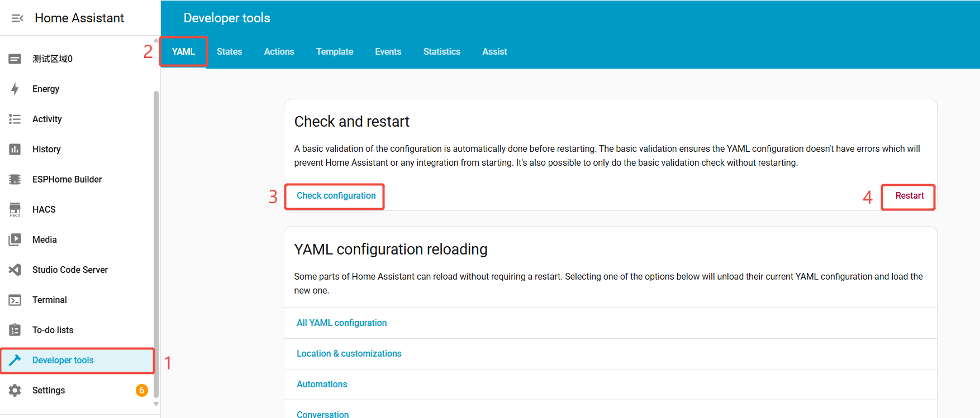Screen dimensions: 980x418
Task: Reload Location & customizations
Action: point(349,353)
